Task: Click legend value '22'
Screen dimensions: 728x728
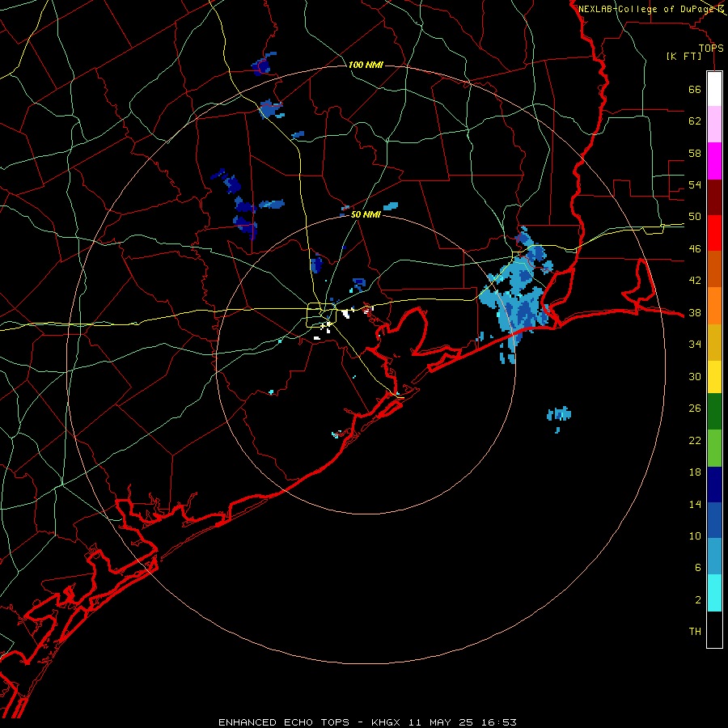Action: click(695, 441)
